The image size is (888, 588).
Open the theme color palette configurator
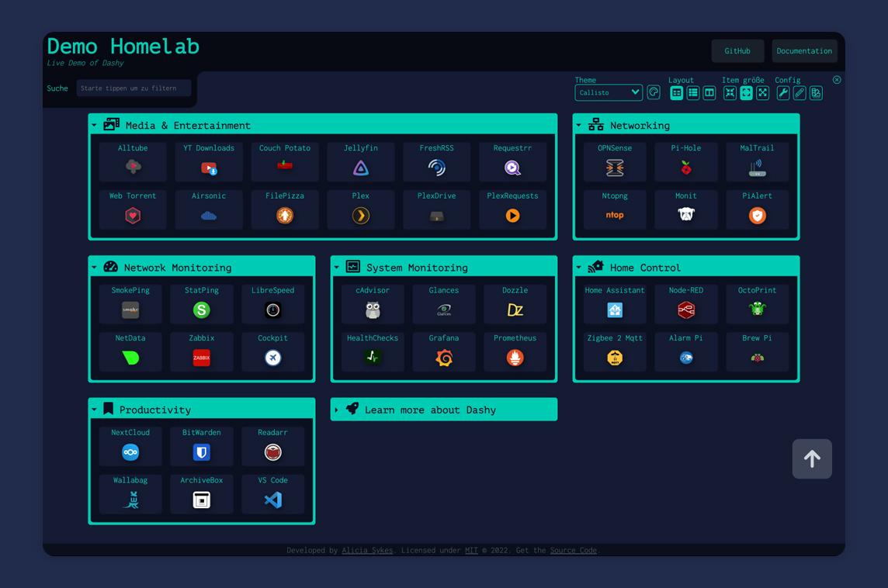tap(654, 93)
